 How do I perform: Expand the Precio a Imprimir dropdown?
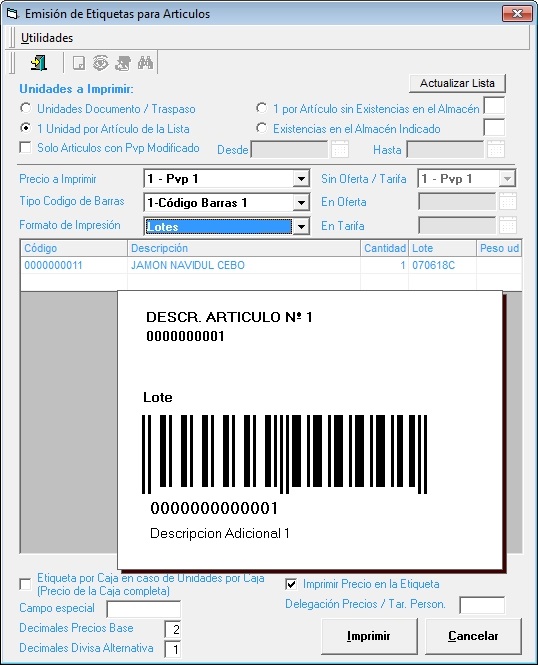coord(301,179)
